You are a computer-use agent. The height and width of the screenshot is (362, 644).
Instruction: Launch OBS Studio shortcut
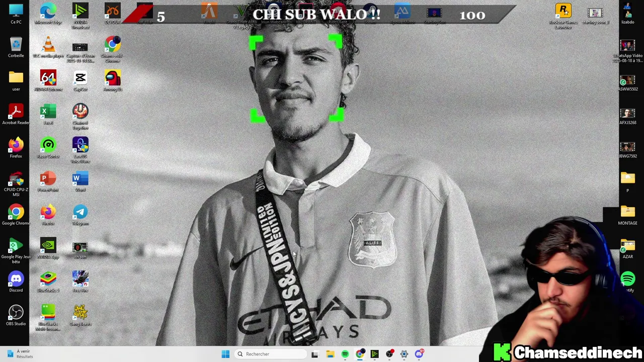(x=16, y=316)
